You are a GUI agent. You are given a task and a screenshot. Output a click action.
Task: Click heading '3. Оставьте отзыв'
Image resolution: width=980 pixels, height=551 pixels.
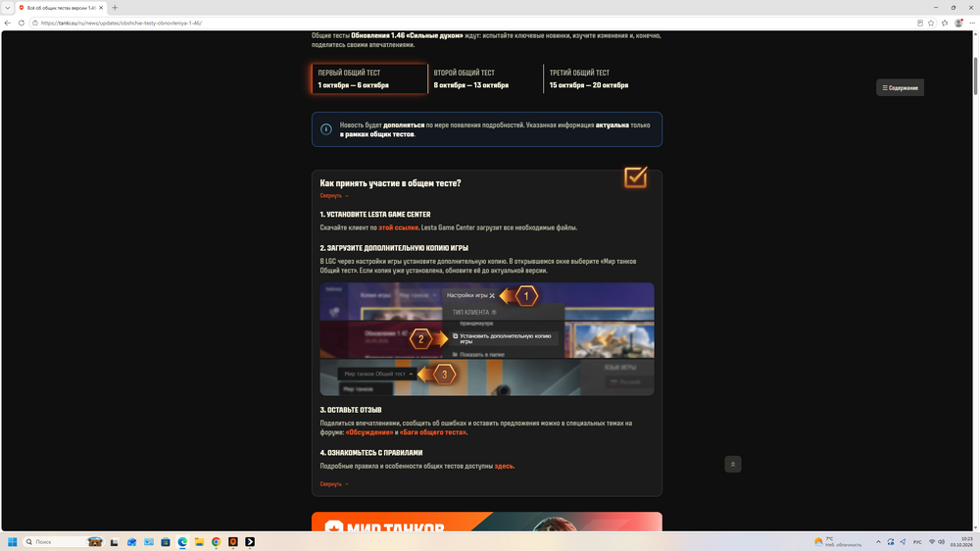[351, 410]
